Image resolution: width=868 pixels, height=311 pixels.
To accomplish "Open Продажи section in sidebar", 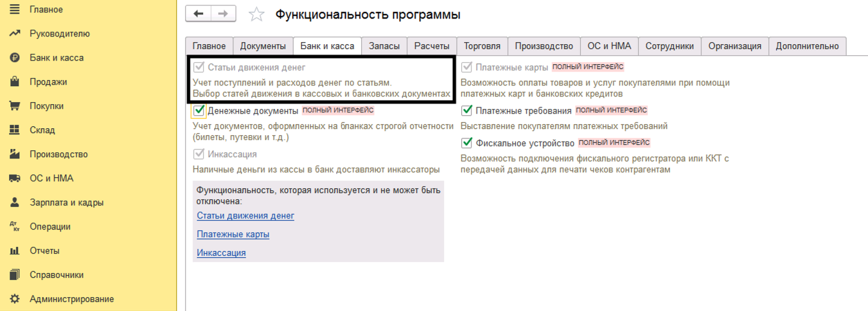I will pyautogui.click(x=48, y=82).
